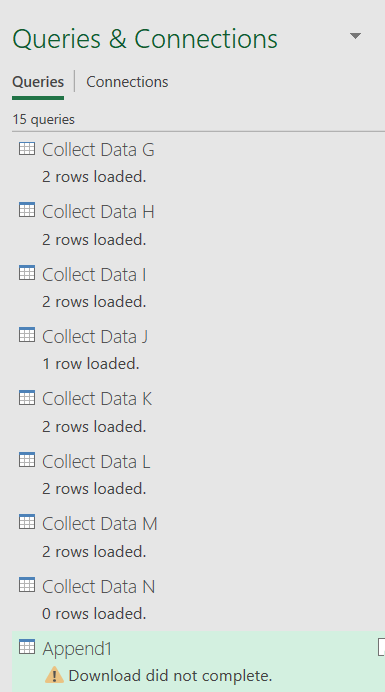Image resolution: width=385 pixels, height=692 pixels.
Task: Click the table icon for Collect Data J
Action: 26,335
